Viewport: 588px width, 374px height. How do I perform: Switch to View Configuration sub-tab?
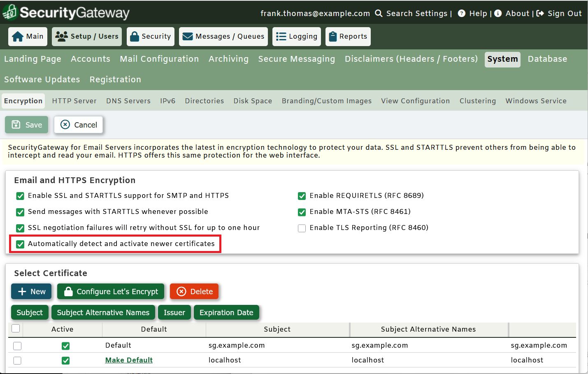pyautogui.click(x=415, y=101)
